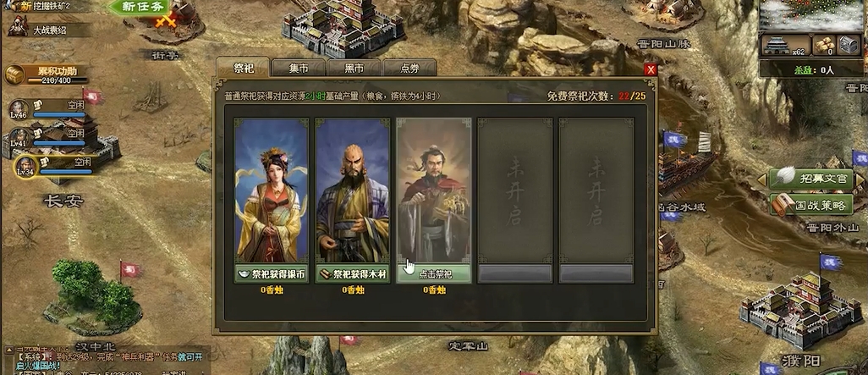
Task: Select the Lv34 general portrait
Action: pos(25,165)
